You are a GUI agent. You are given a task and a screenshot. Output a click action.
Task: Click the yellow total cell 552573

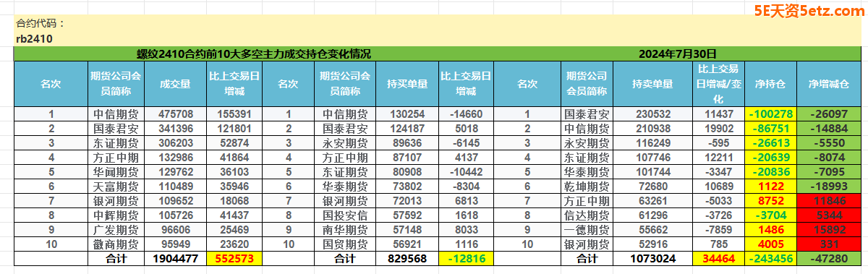(234, 258)
